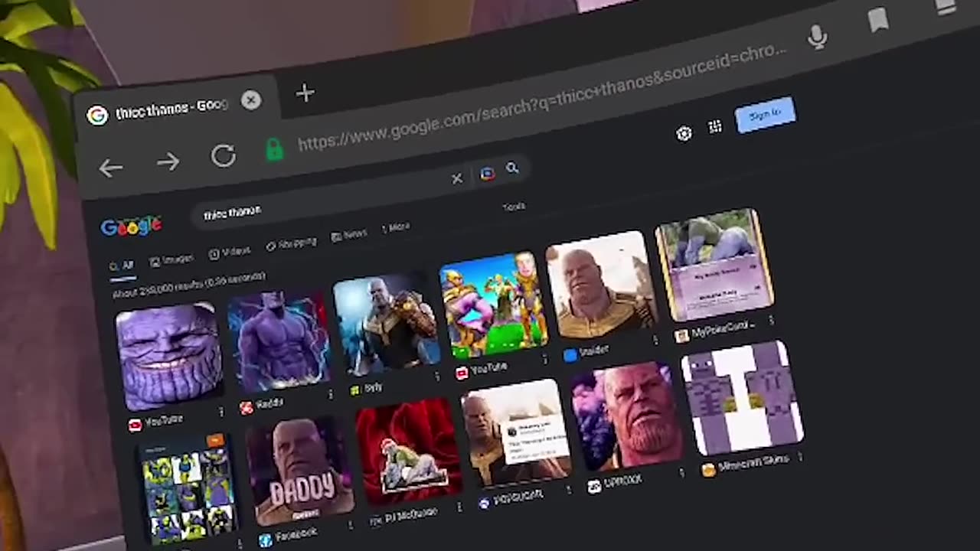
Task: Open more options for the Facebook result
Action: 351,525
